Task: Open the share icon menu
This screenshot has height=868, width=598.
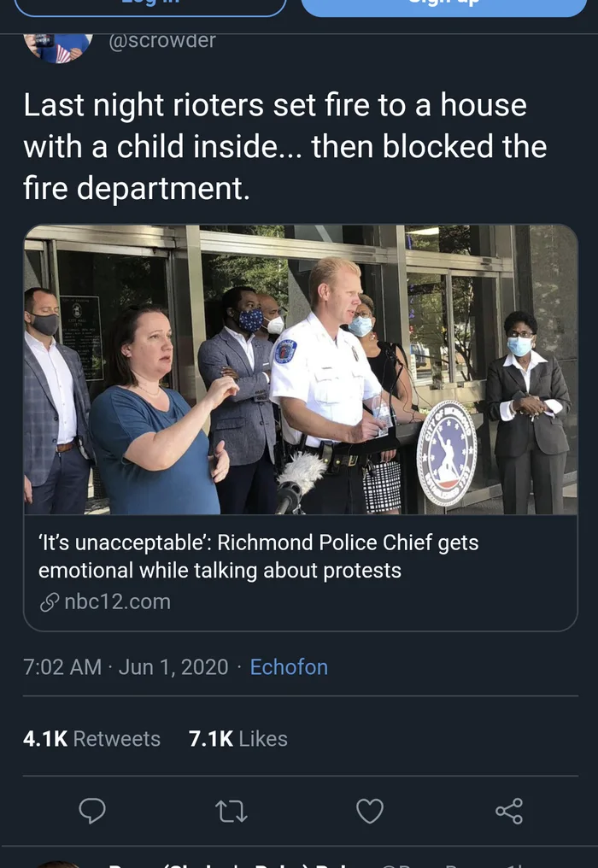Action: [x=509, y=810]
